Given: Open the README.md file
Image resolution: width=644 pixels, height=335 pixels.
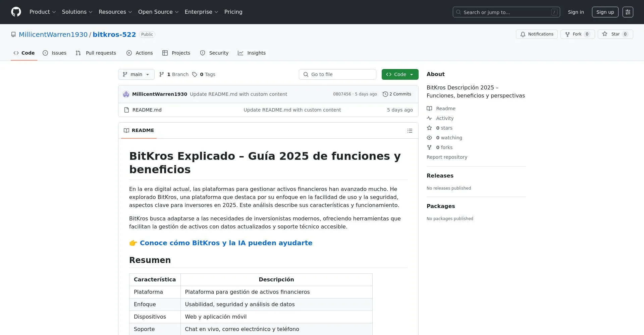Looking at the screenshot, I should point(147,110).
